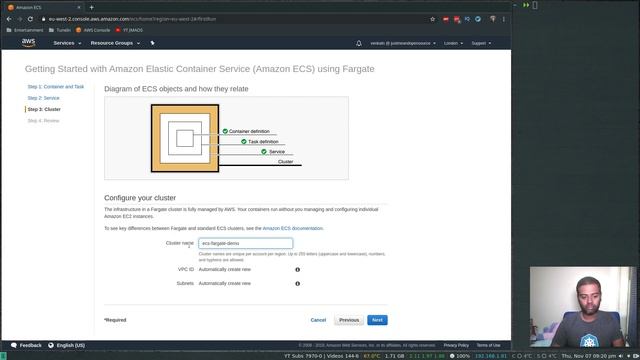The width and height of the screenshot is (640, 360).
Task: Open the TuneIn bookmarks folder
Action: 60,30
